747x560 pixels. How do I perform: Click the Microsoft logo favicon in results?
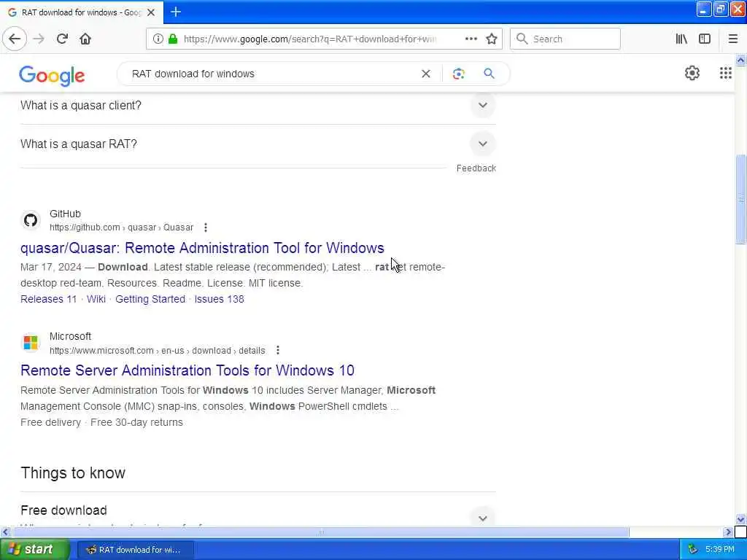(x=31, y=343)
